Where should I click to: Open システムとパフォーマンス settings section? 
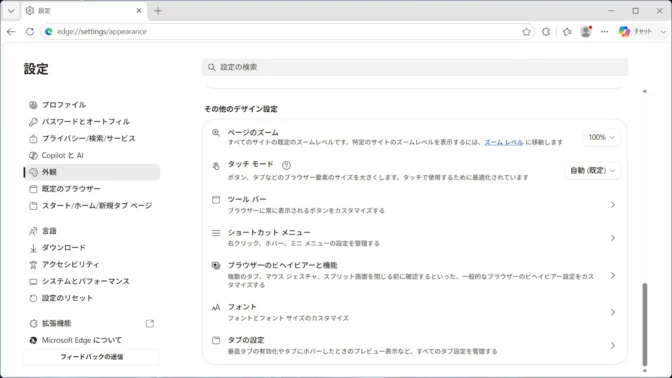pyautogui.click(x=92, y=281)
